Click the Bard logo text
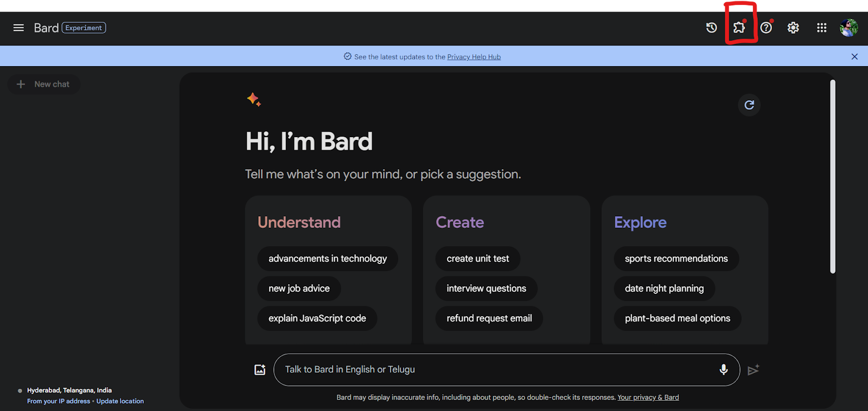 coord(46,28)
